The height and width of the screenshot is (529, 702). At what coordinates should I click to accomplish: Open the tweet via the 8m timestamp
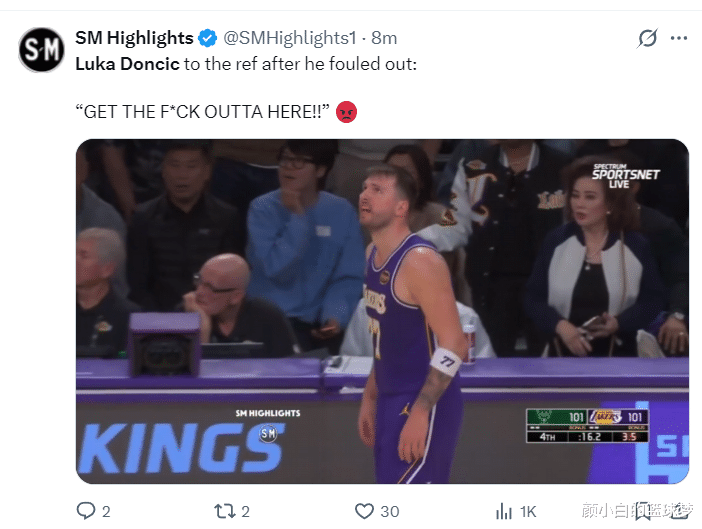pyautogui.click(x=384, y=38)
